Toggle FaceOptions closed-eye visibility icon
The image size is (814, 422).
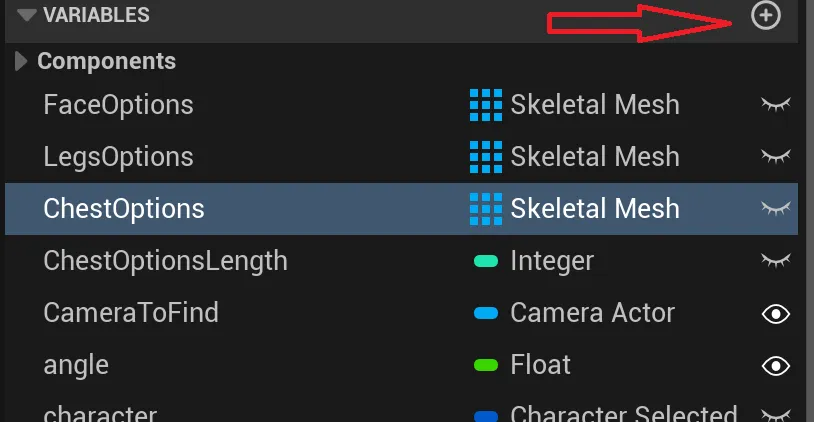point(776,104)
